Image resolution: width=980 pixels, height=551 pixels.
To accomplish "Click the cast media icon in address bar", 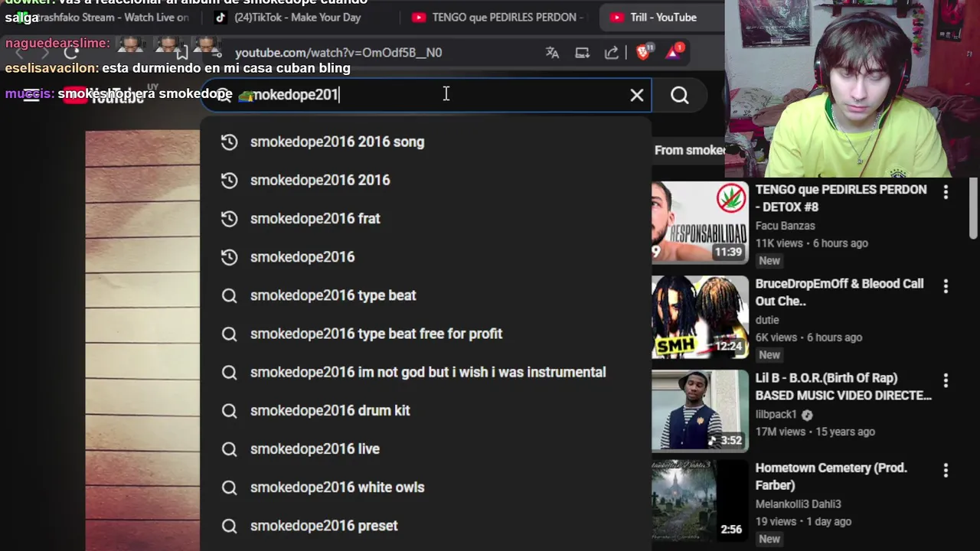I will click(582, 53).
